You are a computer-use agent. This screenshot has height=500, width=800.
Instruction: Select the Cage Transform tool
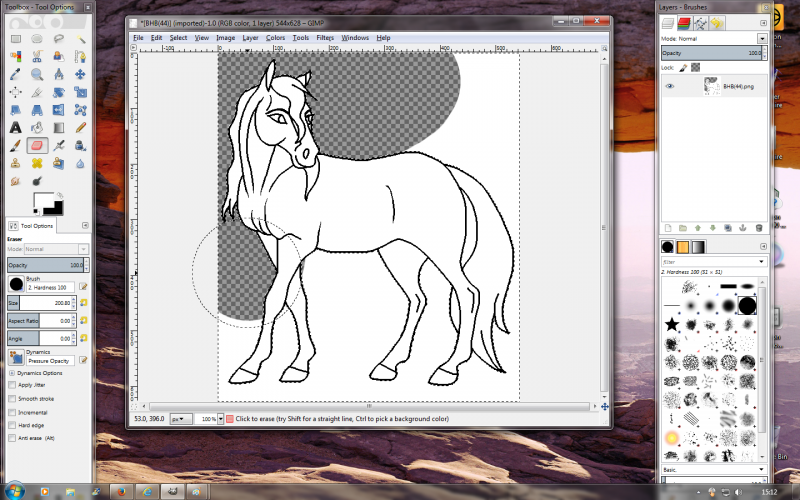(x=80, y=110)
